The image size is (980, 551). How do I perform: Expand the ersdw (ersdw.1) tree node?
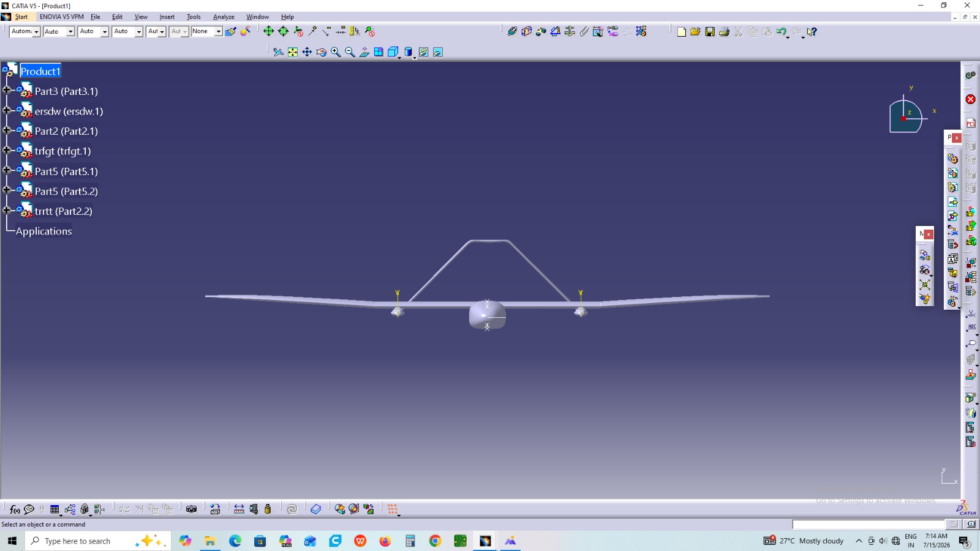point(7,111)
